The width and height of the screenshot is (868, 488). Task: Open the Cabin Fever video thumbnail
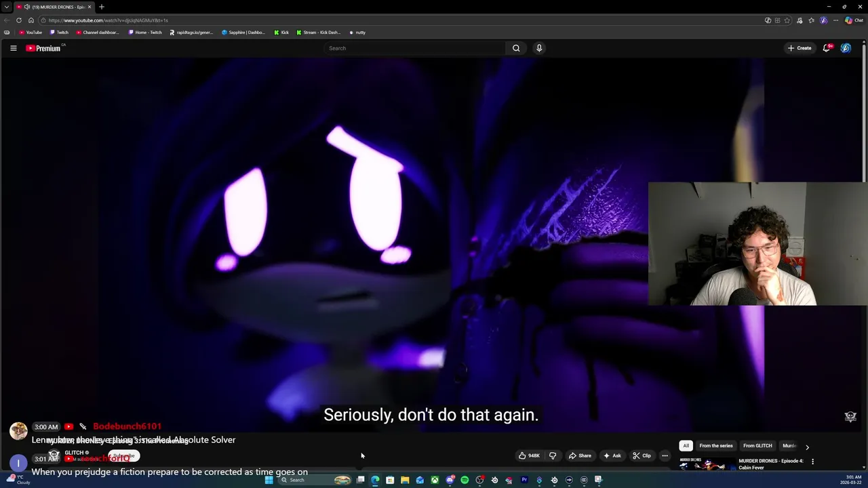point(707,464)
